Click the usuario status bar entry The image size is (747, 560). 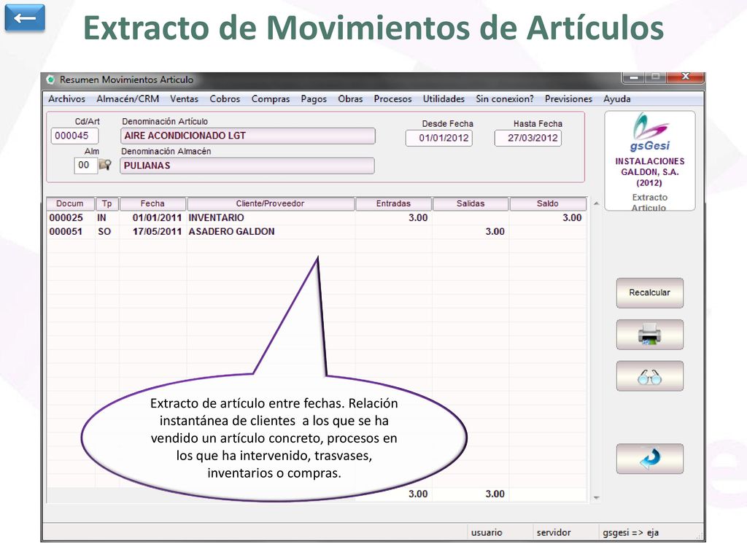487,532
